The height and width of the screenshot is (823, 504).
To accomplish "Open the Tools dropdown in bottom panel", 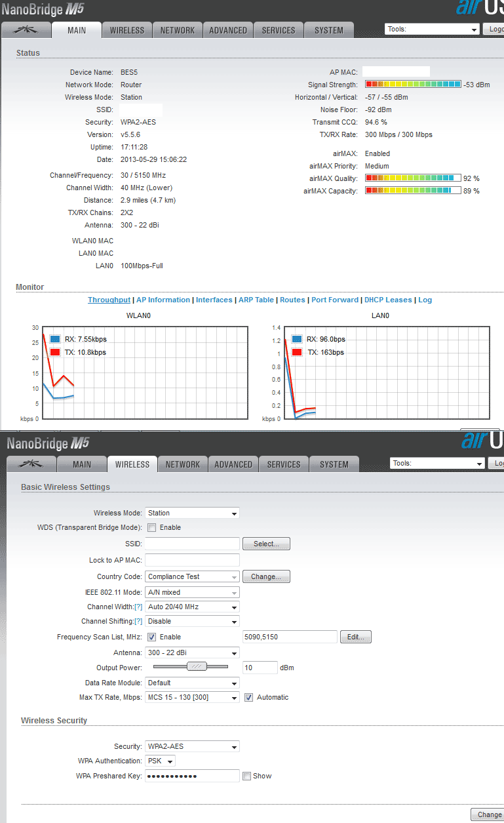I will [x=437, y=463].
